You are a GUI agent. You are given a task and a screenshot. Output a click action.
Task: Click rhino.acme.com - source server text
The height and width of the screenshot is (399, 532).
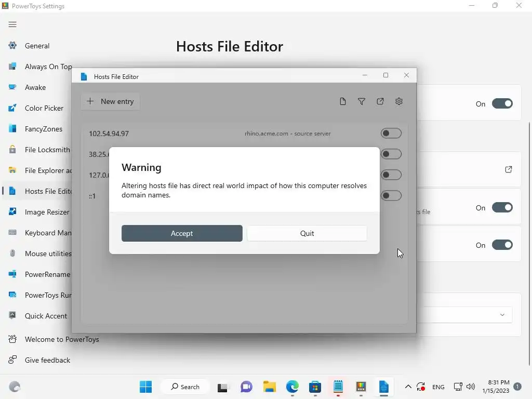pyautogui.click(x=288, y=134)
